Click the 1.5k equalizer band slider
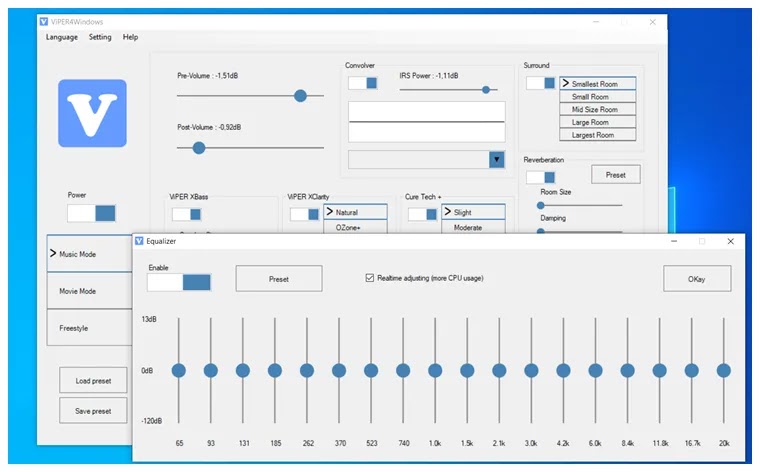Viewport: 760px width, 472px height. tap(467, 371)
